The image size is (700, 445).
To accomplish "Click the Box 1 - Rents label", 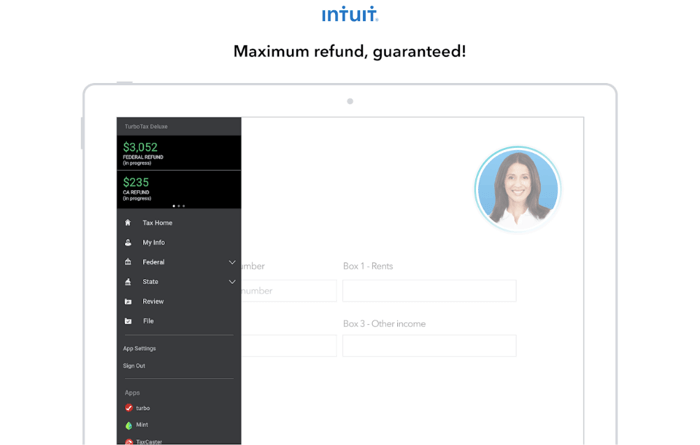I will pyautogui.click(x=368, y=266).
